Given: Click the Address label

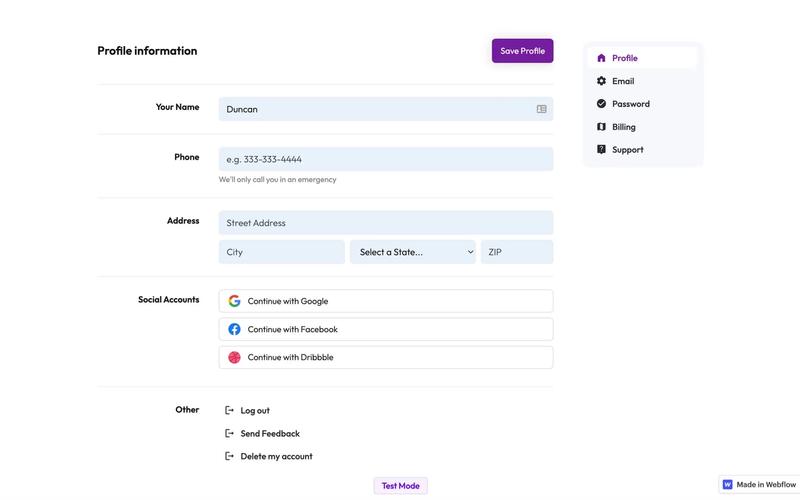Looking at the screenshot, I should (183, 220).
